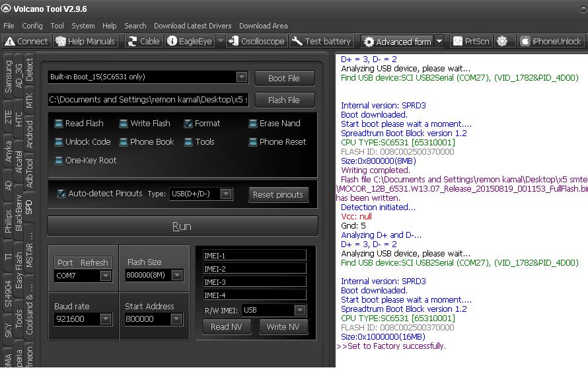Image resolution: width=588 pixels, height=378 pixels.
Task: Switch to the Samsung side tab
Action: click(x=8, y=77)
